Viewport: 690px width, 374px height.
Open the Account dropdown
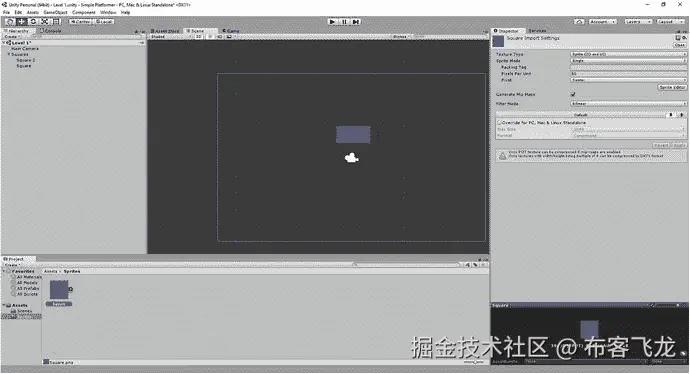(x=602, y=21)
